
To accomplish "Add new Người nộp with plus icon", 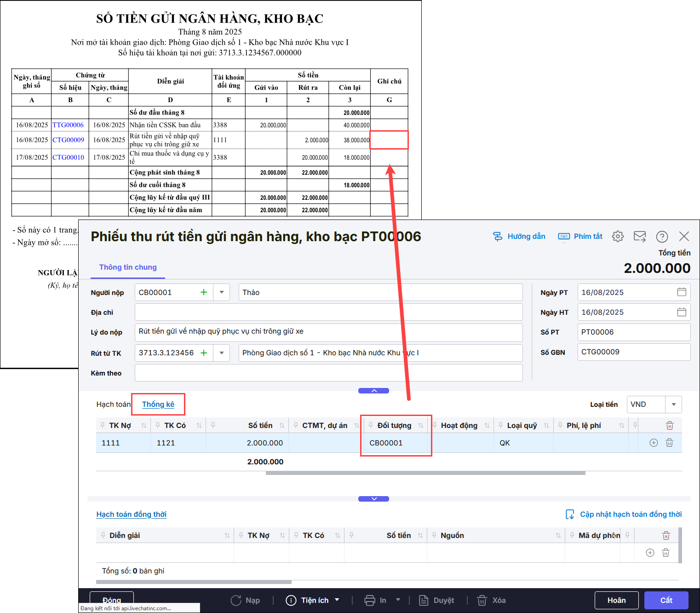I will point(204,292).
